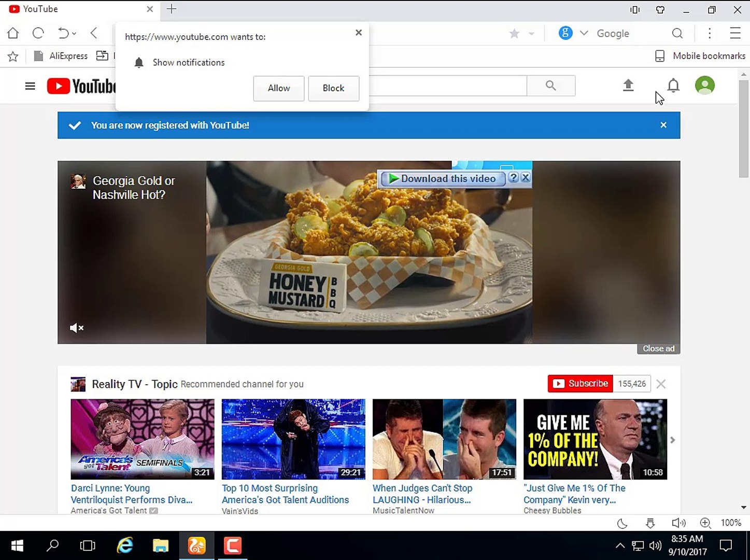Click 'Download this video' overlay button

coord(443,178)
